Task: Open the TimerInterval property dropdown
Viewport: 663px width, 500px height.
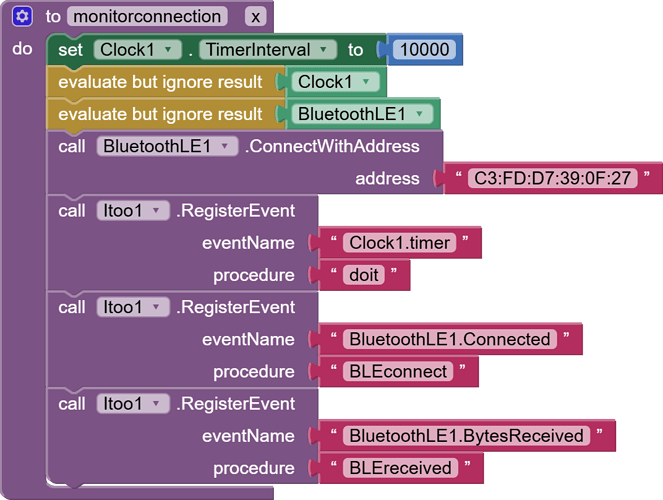Action: point(268,49)
